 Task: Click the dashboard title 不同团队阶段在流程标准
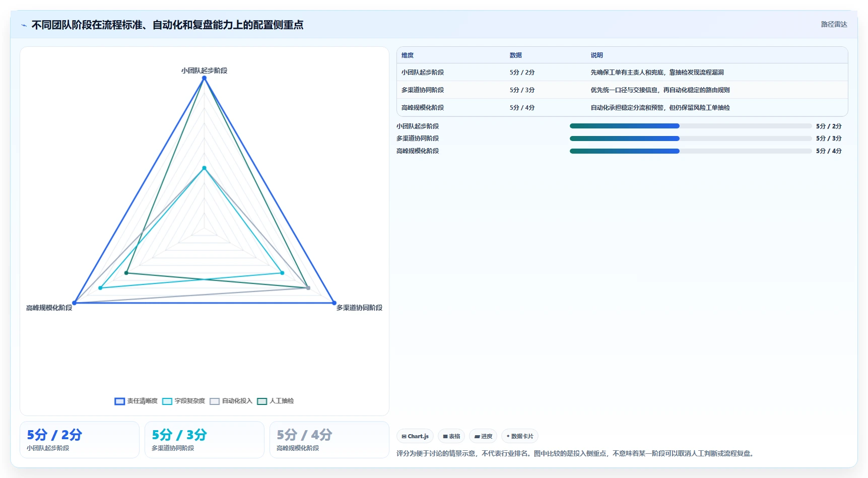pos(167,25)
